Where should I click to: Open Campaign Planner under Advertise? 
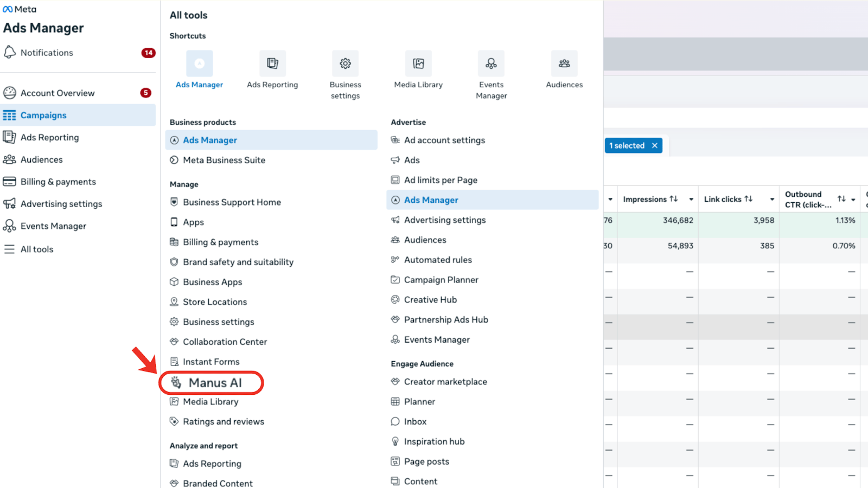(x=441, y=280)
